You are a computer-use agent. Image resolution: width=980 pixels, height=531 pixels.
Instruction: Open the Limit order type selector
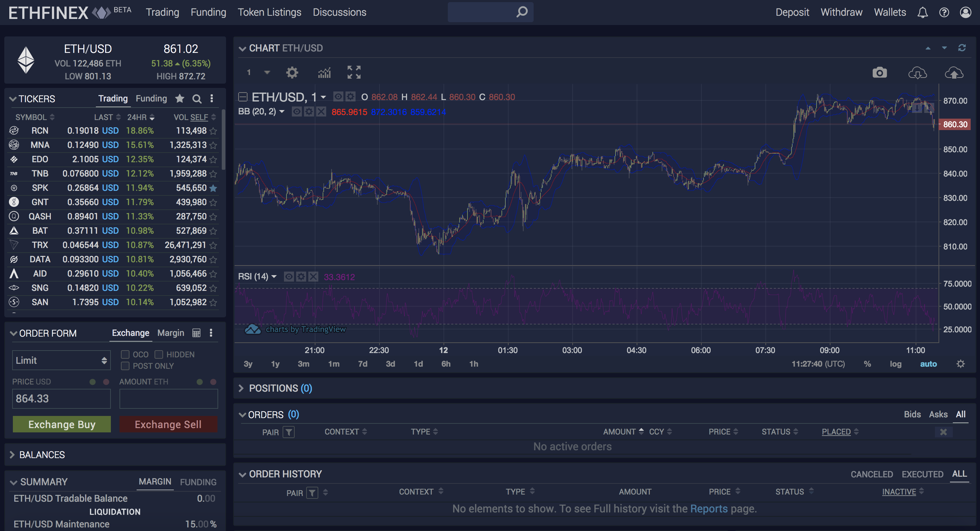(61, 360)
